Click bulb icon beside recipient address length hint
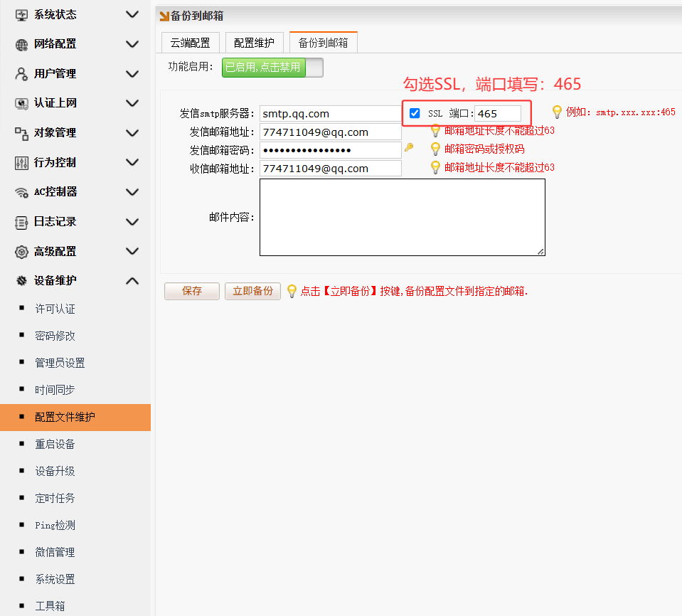 (435, 167)
